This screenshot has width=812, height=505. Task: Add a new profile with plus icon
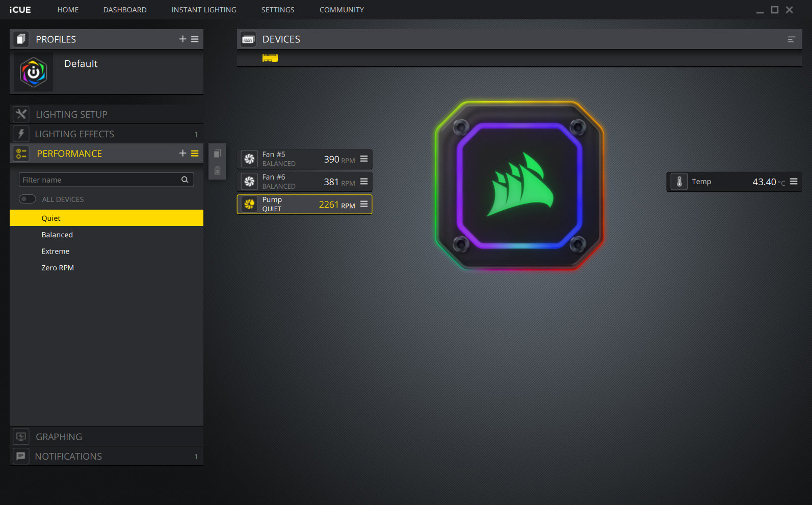coord(182,39)
